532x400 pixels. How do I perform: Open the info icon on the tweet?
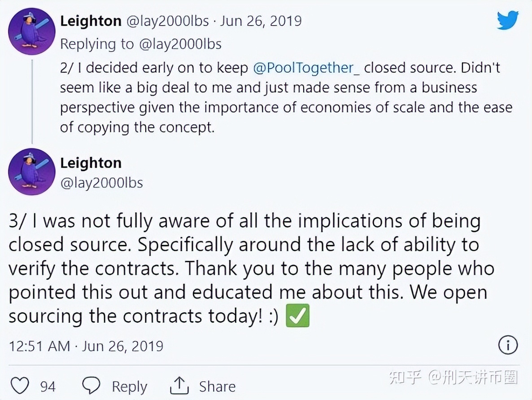point(508,345)
